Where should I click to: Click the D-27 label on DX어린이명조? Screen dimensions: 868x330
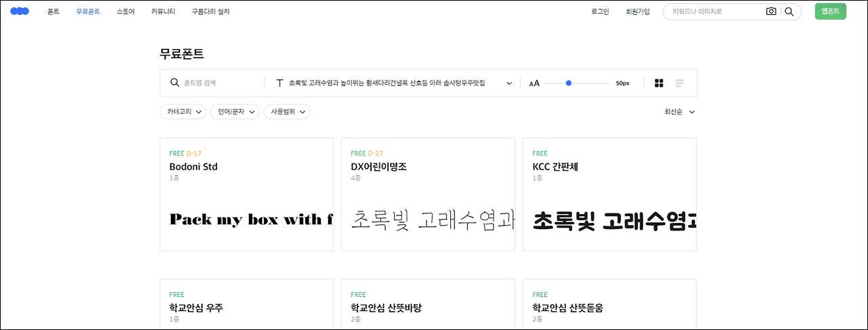pyautogui.click(x=376, y=153)
